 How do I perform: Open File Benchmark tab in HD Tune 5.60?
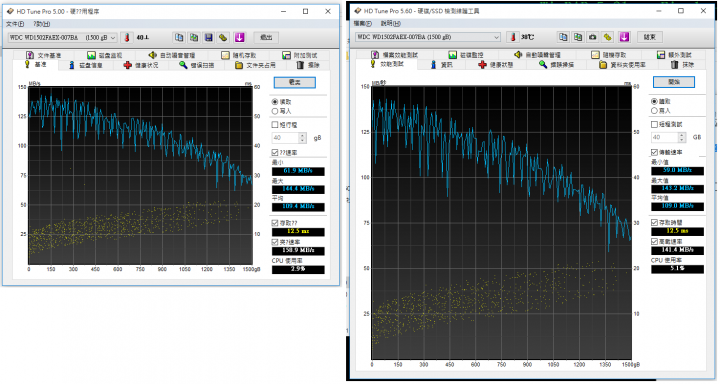pos(396,55)
